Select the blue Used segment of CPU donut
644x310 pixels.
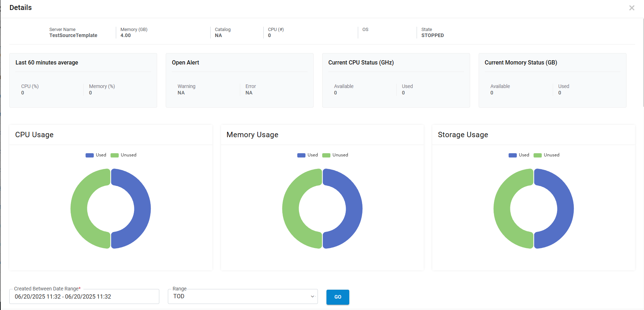142,208
